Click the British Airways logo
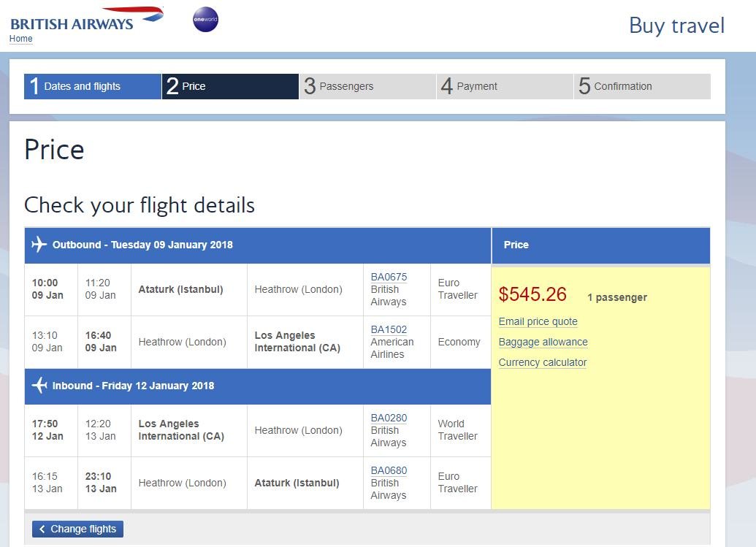Viewport: 756px width, 547px height. pos(86,19)
